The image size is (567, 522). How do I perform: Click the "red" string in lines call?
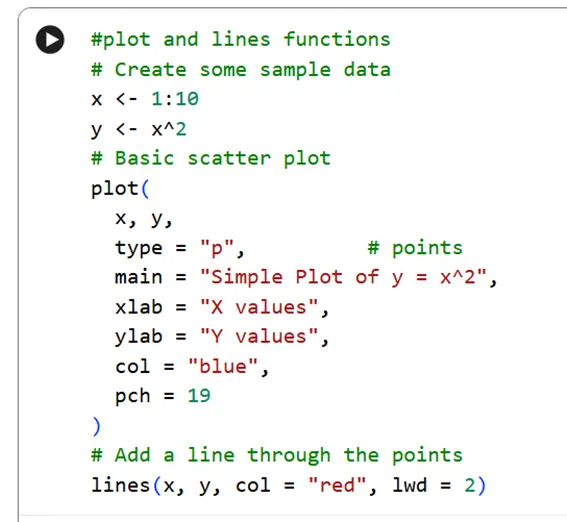337,485
